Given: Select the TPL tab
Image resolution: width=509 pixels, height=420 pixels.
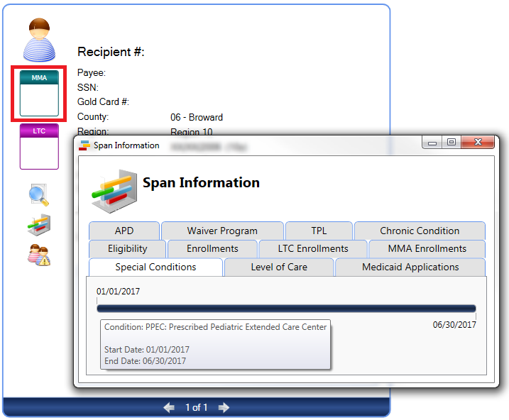Looking at the screenshot, I should tap(319, 231).
